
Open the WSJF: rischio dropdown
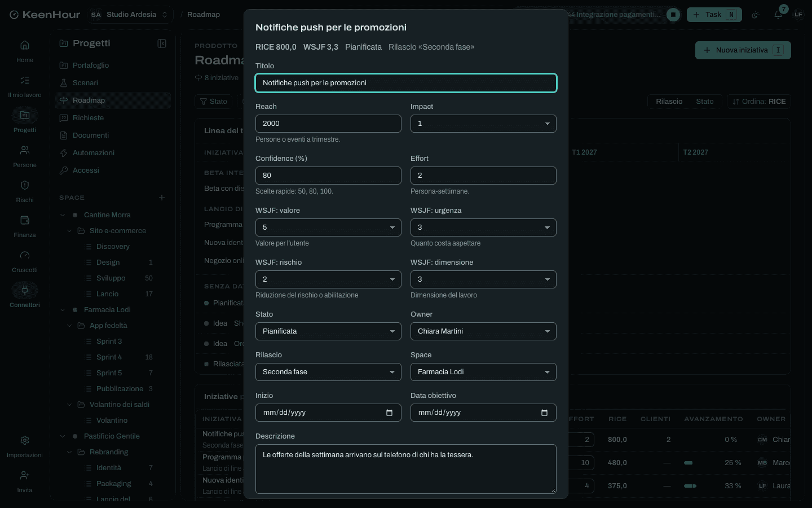[328, 279]
